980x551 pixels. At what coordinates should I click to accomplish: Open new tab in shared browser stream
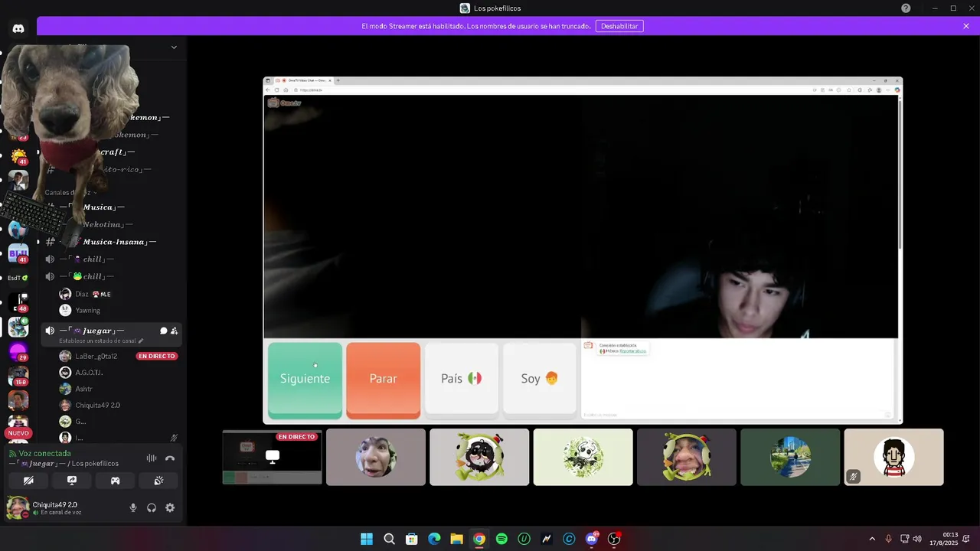(338, 80)
